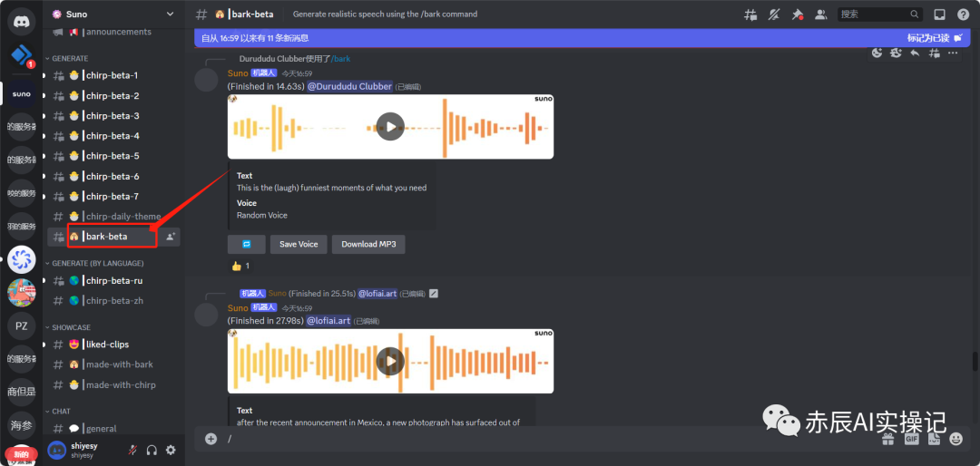Collapse the CHAT category

pyautogui.click(x=57, y=411)
